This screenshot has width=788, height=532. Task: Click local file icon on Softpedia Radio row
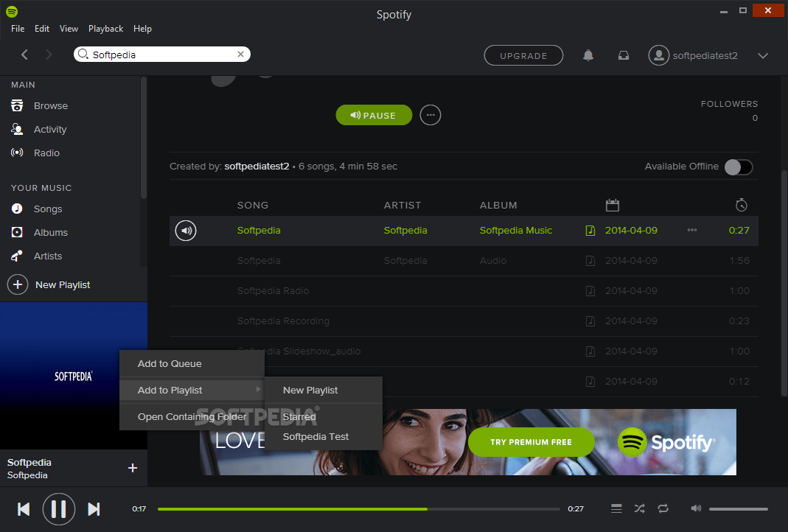(x=590, y=291)
